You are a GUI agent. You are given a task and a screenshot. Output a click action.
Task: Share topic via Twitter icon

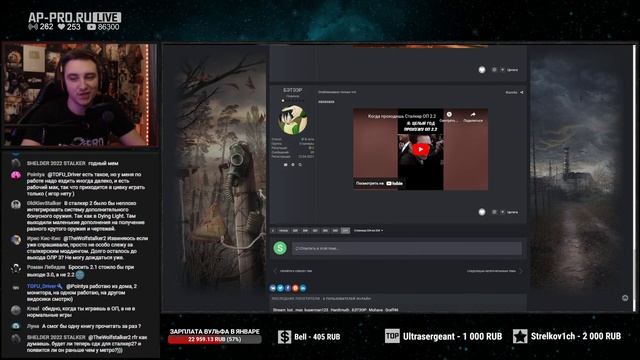pyautogui.click(x=280, y=288)
